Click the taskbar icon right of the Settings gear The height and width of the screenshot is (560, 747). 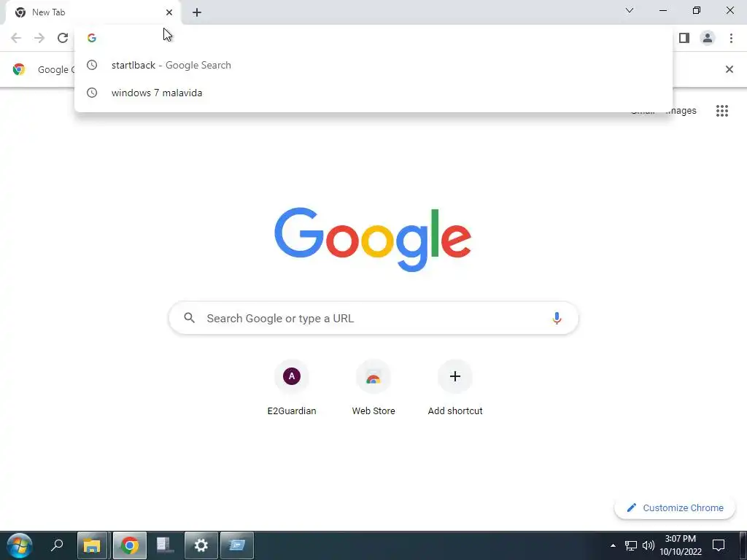[237, 545]
